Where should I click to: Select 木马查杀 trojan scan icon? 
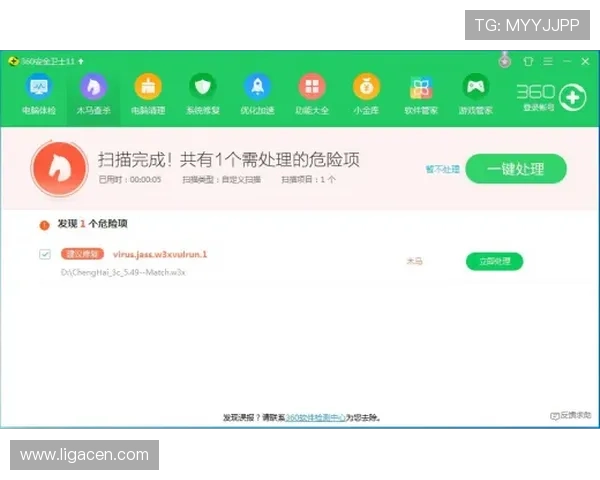coord(93,87)
